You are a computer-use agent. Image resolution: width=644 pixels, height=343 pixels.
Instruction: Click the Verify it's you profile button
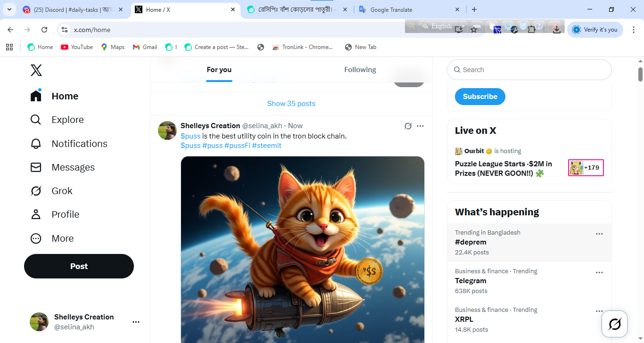tap(595, 30)
